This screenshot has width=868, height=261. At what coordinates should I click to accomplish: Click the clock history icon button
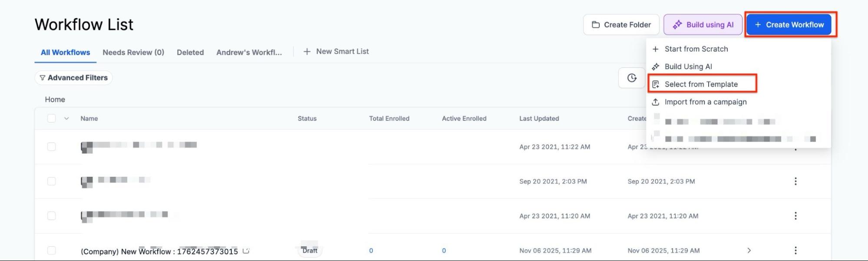(631, 78)
